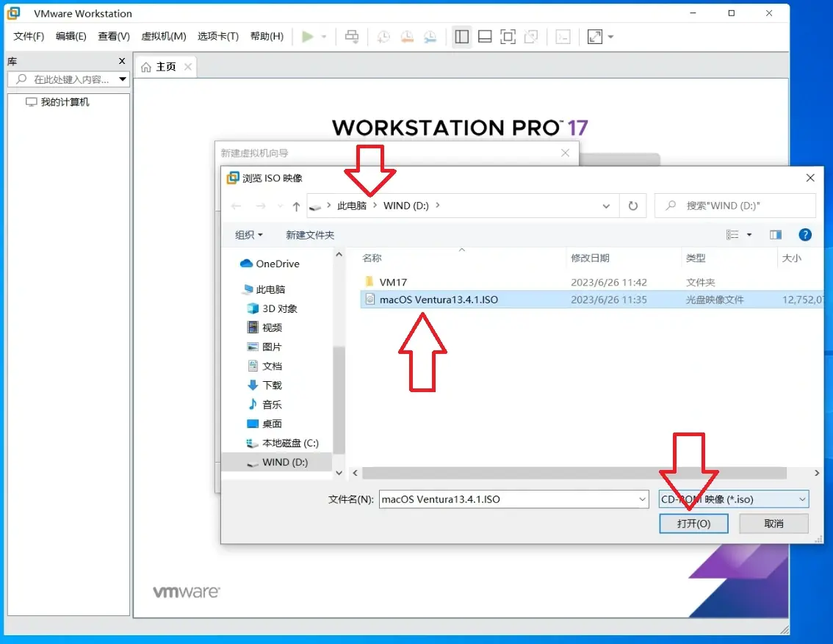The width and height of the screenshot is (833, 644).
Task: Open the 查看(V) menu
Action: pyautogui.click(x=114, y=36)
